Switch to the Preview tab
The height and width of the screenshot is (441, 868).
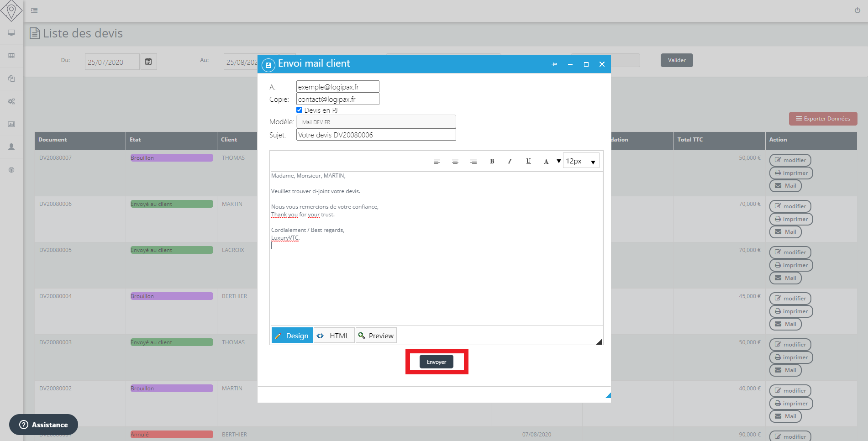376,336
